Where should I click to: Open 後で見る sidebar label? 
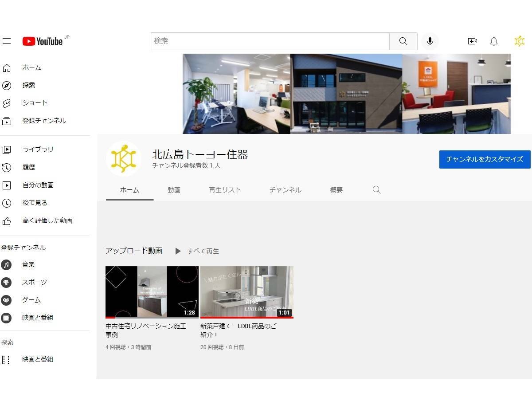point(35,203)
